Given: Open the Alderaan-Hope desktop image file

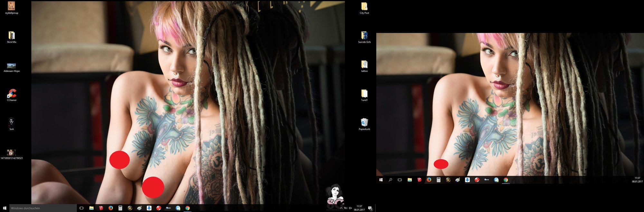Looking at the screenshot, I should (12, 66).
